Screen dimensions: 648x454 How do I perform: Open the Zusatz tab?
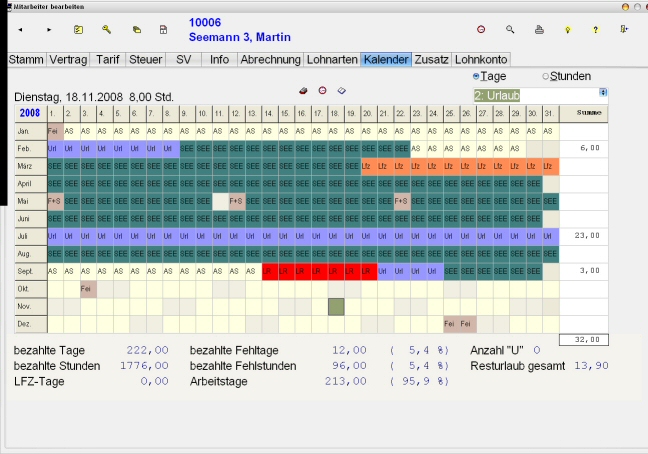coord(431,59)
